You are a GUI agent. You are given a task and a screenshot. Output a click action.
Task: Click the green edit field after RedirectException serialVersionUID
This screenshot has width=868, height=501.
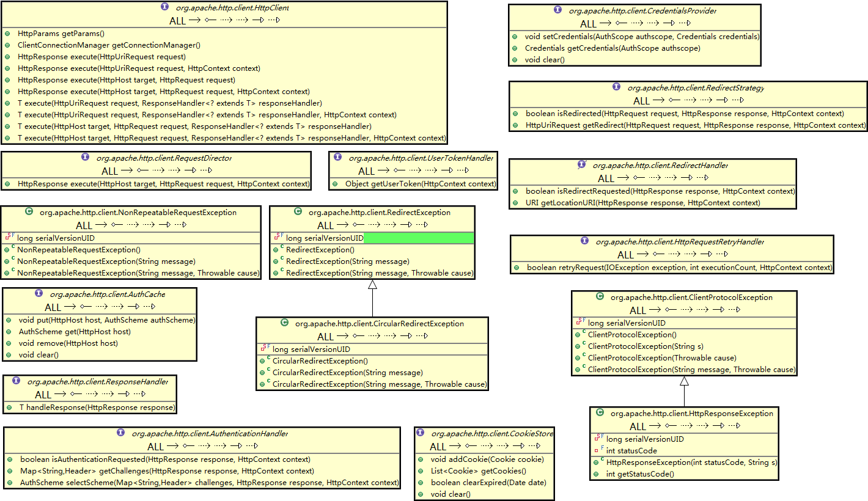pyautogui.click(x=419, y=238)
